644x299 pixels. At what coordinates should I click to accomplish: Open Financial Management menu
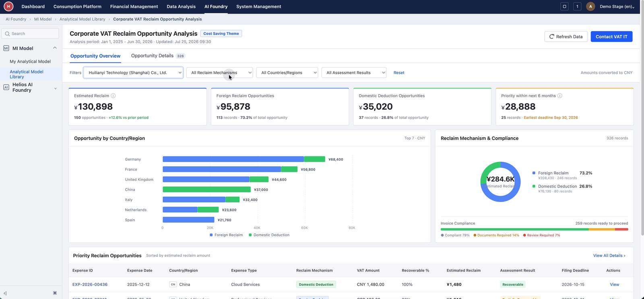pos(134,6)
